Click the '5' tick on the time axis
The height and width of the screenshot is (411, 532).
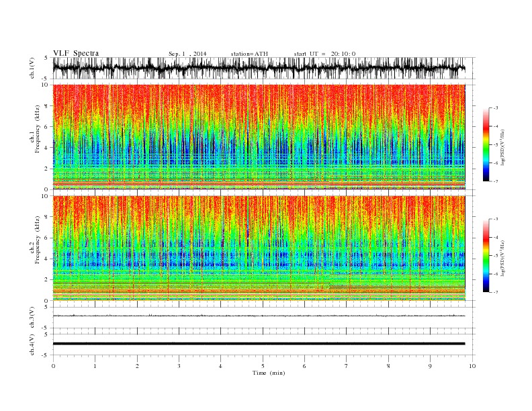click(263, 366)
